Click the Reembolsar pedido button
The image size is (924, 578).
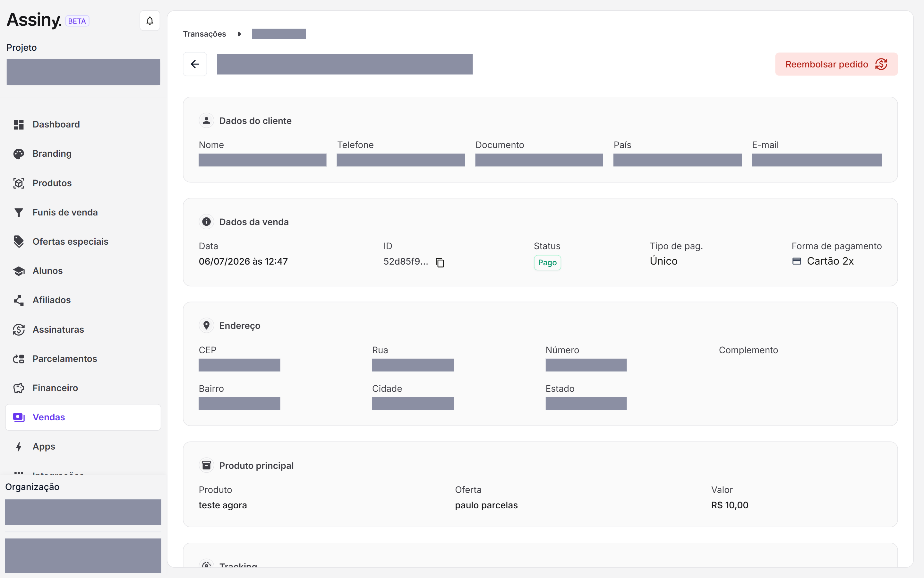[x=836, y=64]
